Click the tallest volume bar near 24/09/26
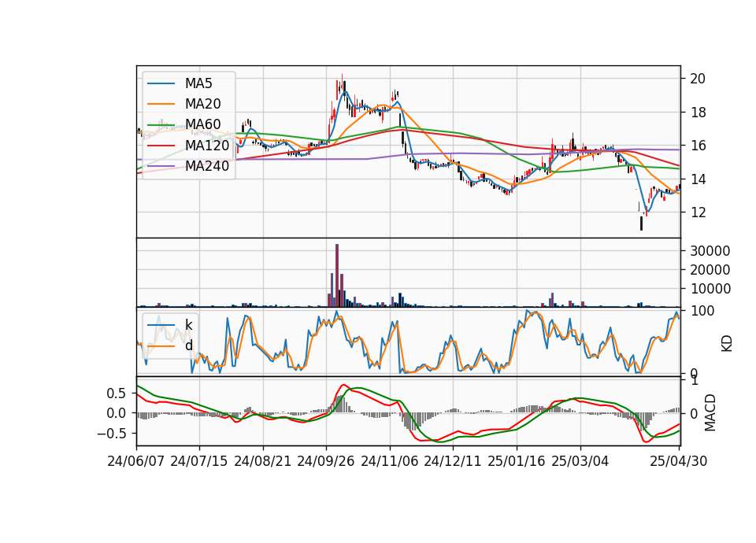 pos(337,275)
